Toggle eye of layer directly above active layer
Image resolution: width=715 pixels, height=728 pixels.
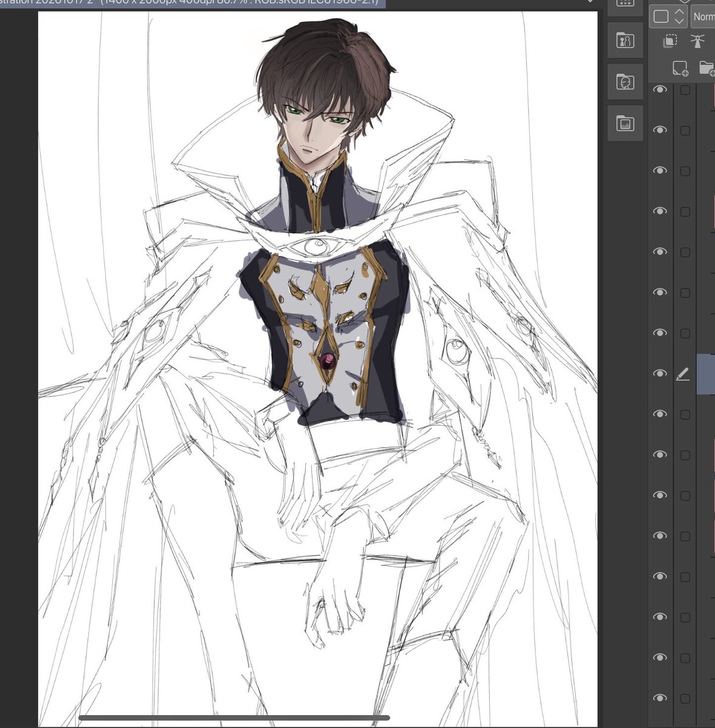(x=660, y=333)
